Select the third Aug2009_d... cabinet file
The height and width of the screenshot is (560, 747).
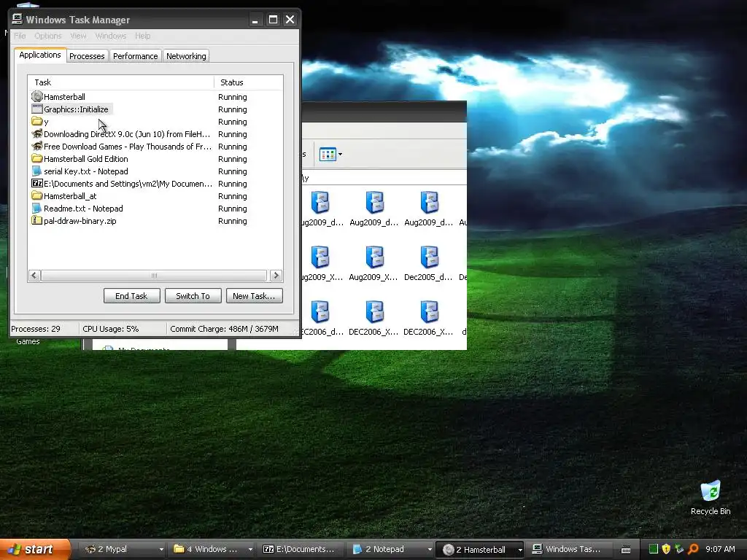click(429, 209)
